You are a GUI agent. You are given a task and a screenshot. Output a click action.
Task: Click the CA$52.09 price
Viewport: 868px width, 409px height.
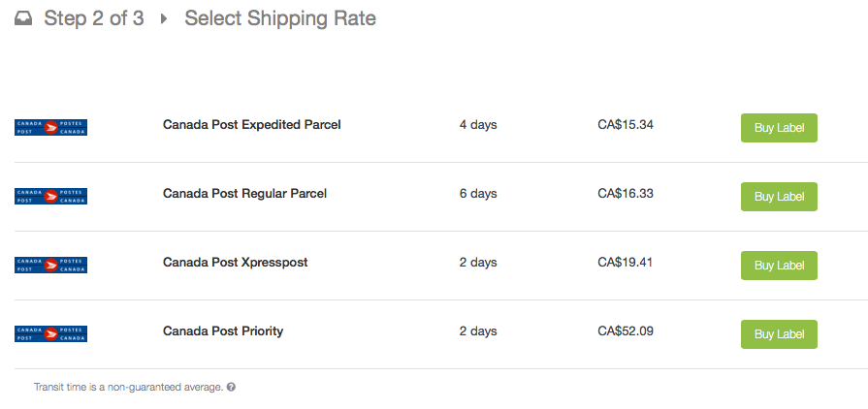626,331
